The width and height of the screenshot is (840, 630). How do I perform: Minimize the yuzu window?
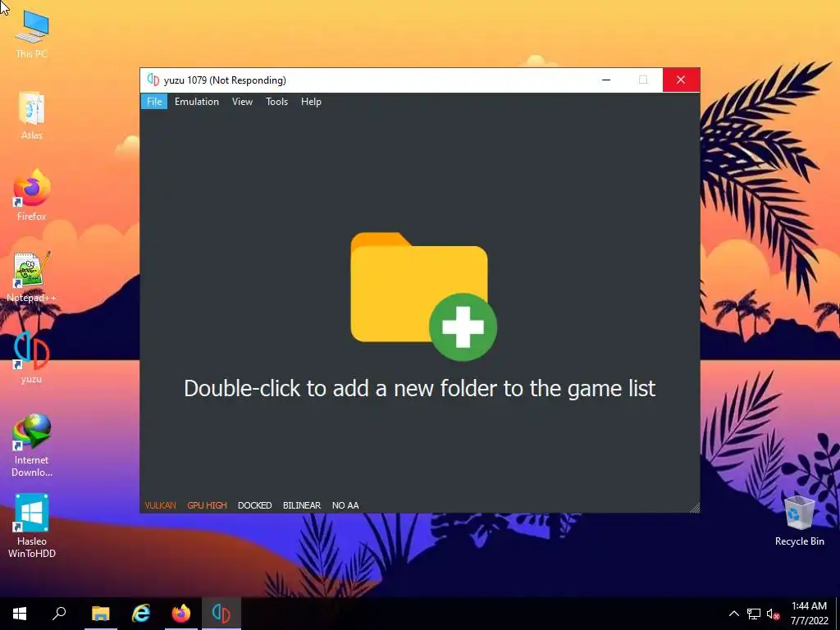tap(606, 80)
